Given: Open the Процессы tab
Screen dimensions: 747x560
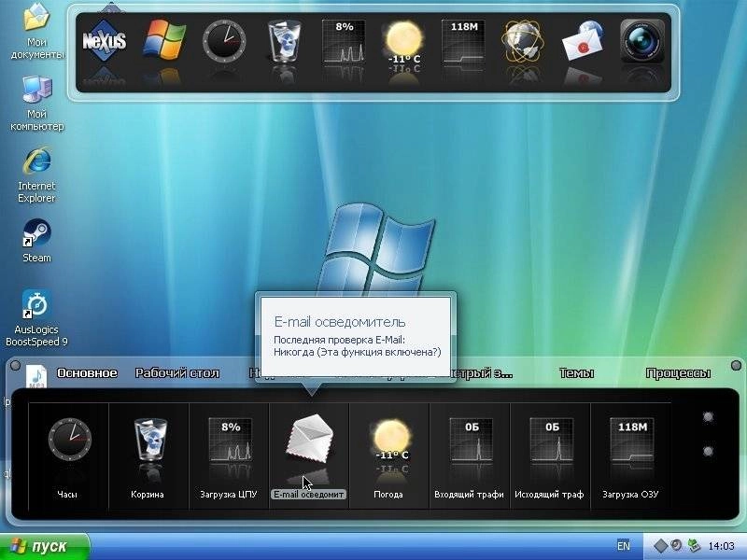Looking at the screenshot, I should tap(678, 372).
